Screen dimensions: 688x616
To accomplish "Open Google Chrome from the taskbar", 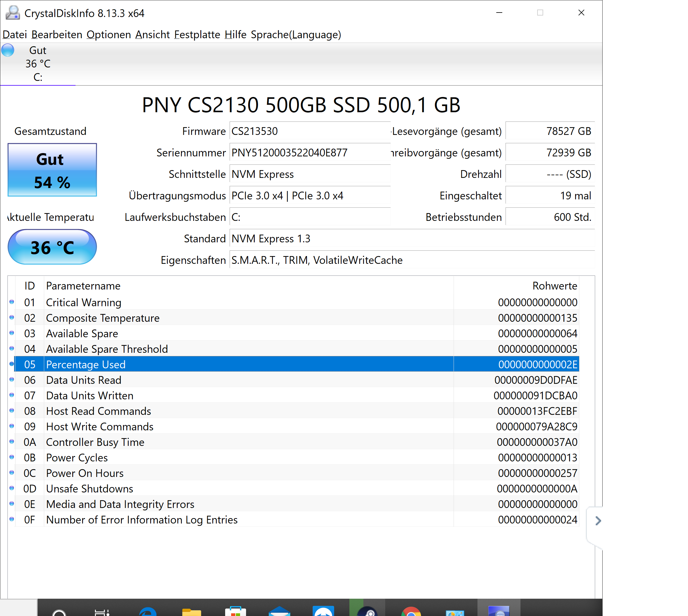I will [411, 611].
